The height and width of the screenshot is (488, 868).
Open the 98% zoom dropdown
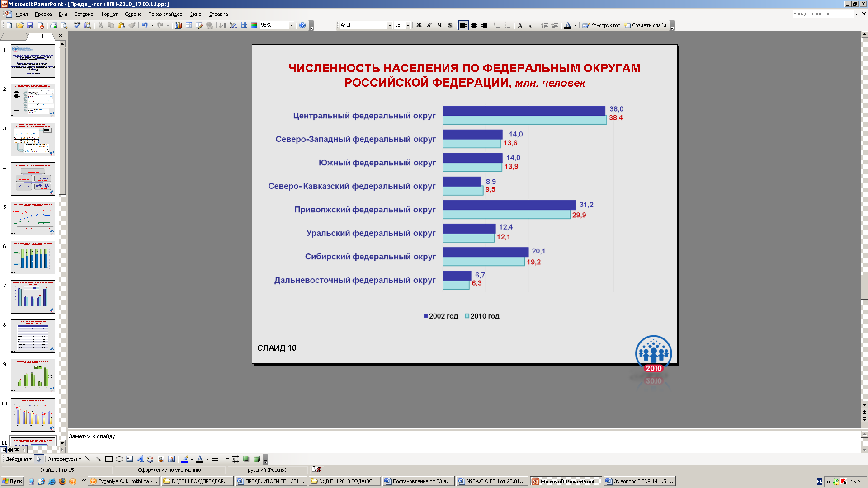click(x=291, y=25)
